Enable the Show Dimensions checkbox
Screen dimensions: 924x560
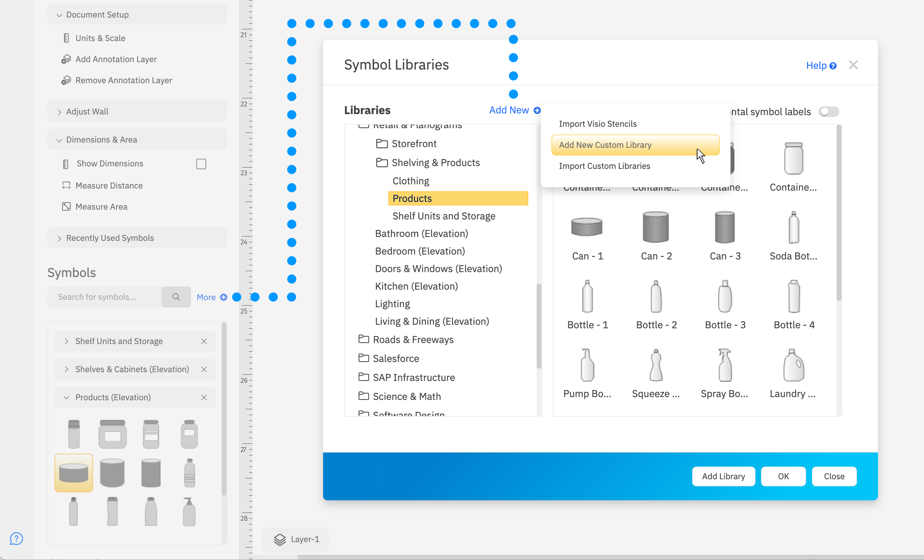[201, 163]
